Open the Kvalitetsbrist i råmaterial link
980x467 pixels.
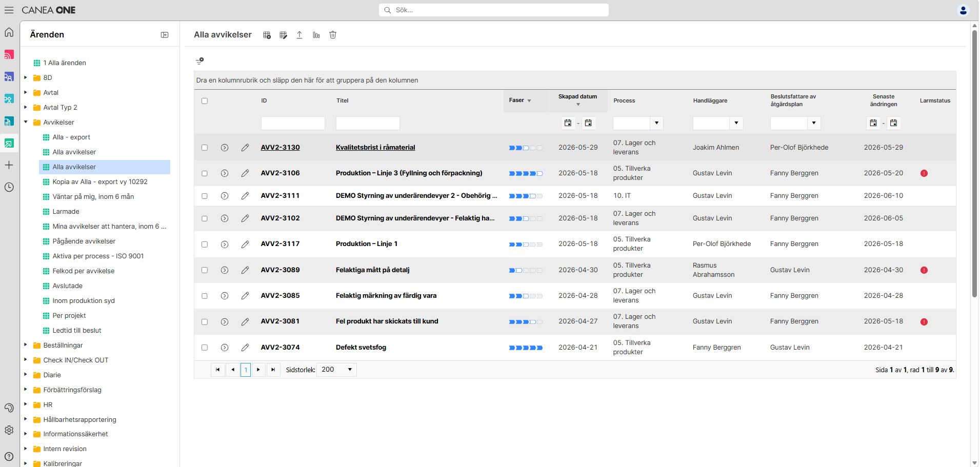(375, 147)
